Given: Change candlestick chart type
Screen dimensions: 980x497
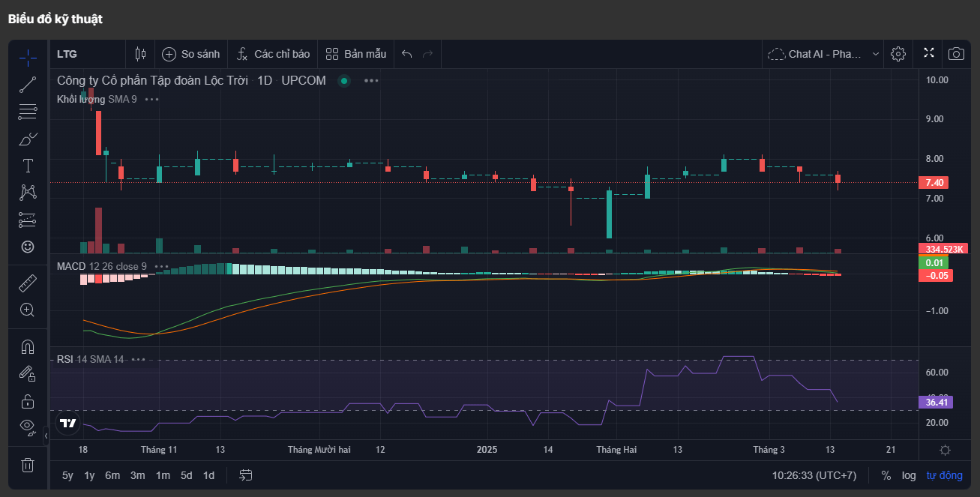Looking at the screenshot, I should pyautogui.click(x=140, y=54).
